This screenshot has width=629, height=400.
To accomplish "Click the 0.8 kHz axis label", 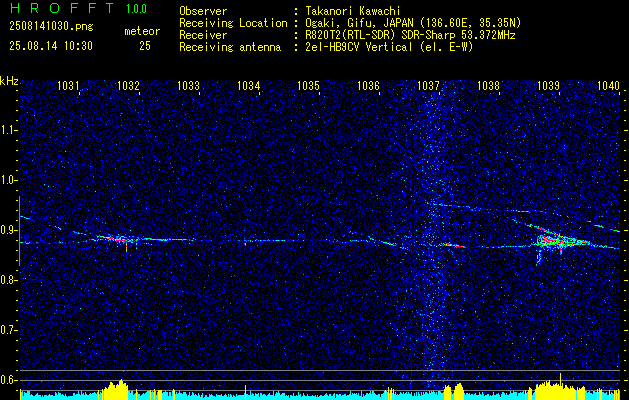I will (7, 280).
